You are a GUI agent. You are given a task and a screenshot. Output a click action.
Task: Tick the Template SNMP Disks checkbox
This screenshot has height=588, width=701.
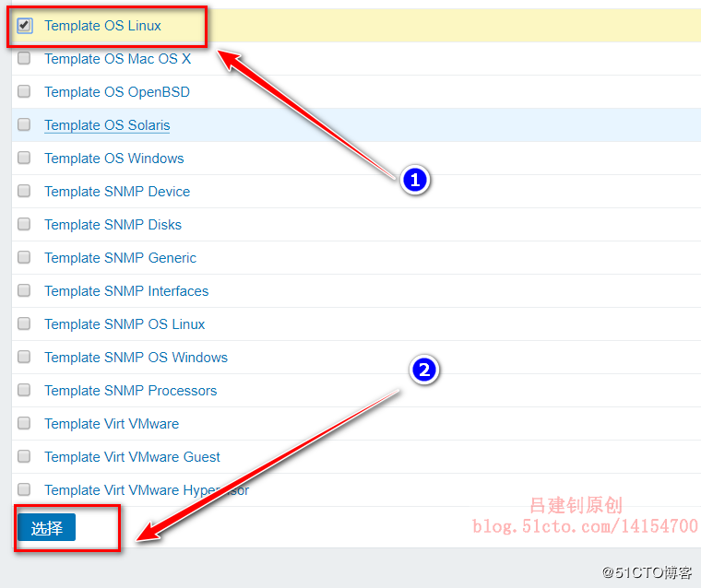click(x=24, y=224)
